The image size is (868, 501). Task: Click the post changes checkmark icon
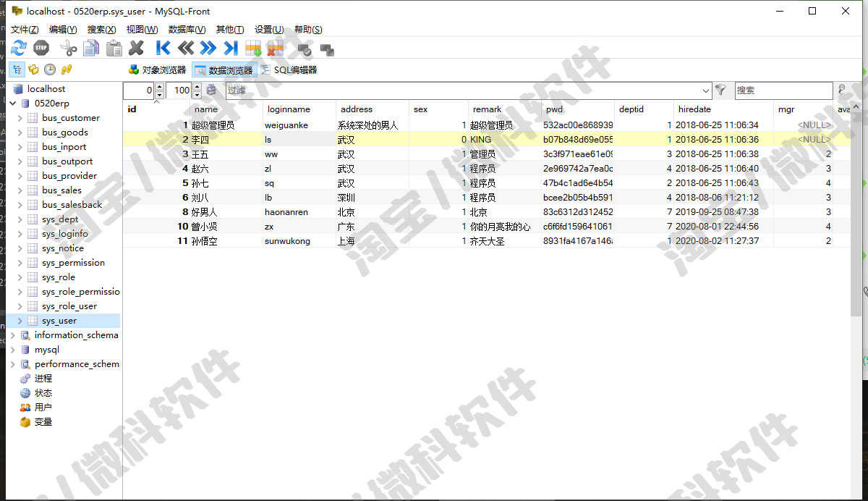pyautogui.click(x=305, y=50)
